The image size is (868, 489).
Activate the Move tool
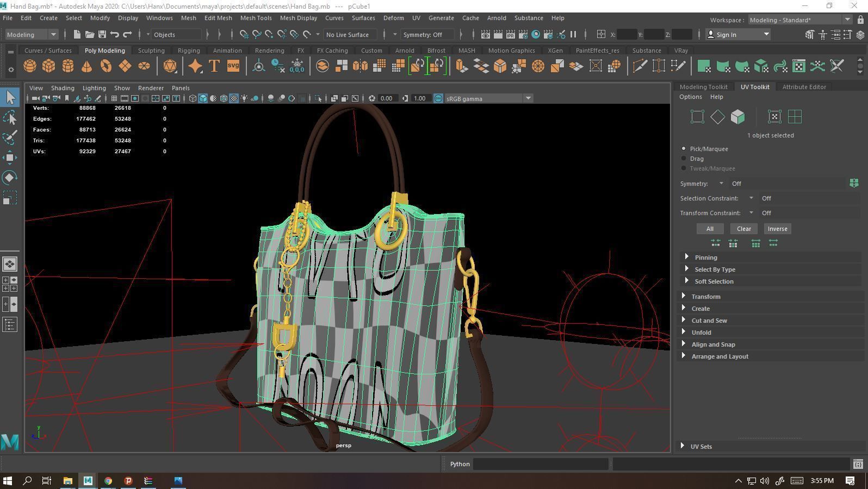tap(10, 158)
